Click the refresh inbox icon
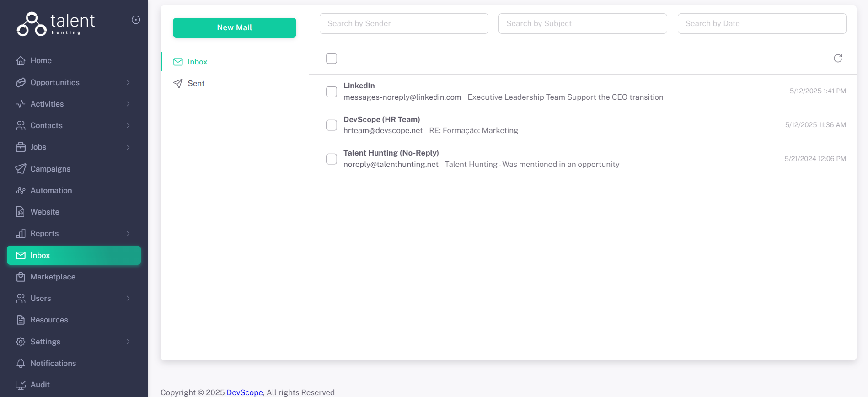This screenshot has width=868, height=397. pos(837,58)
